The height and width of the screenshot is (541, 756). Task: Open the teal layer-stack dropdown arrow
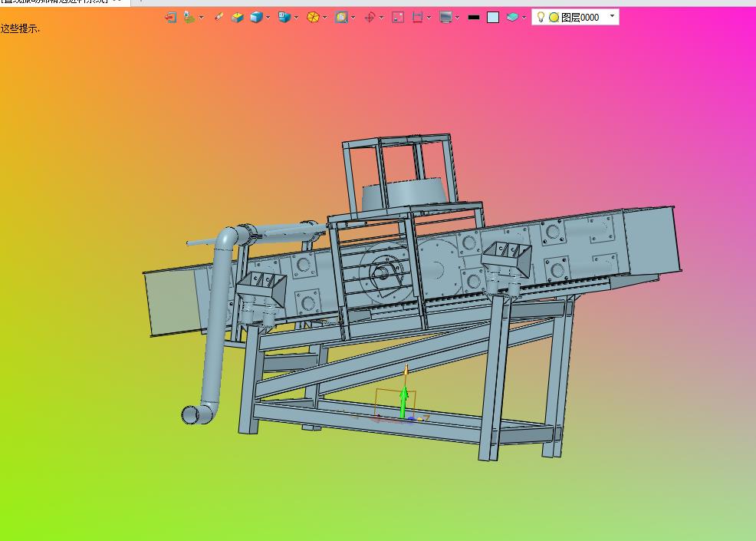[524, 18]
